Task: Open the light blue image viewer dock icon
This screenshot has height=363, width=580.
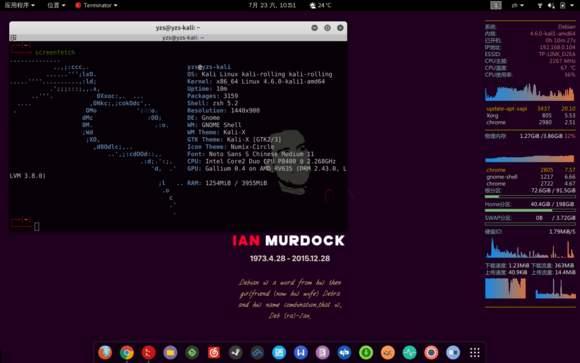Action: coord(279,353)
